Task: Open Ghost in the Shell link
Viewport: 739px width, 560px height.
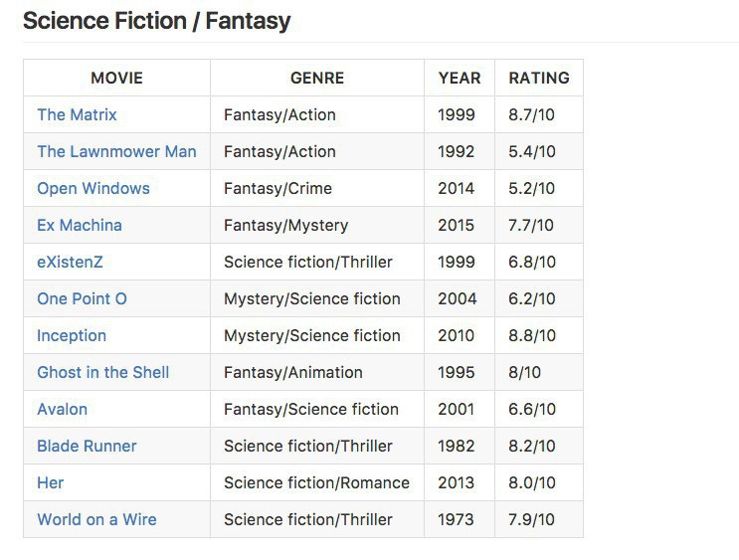Action: [103, 373]
